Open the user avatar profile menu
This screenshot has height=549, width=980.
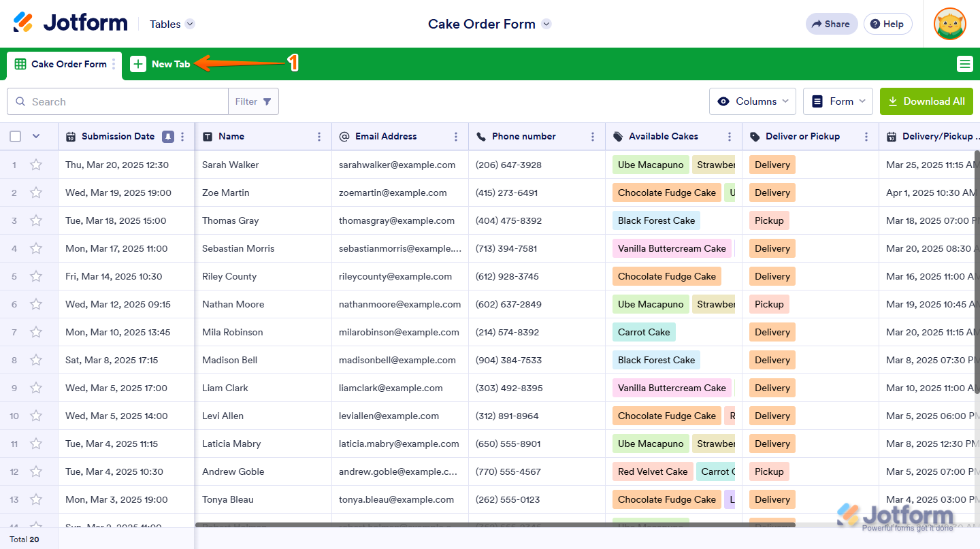(x=950, y=24)
